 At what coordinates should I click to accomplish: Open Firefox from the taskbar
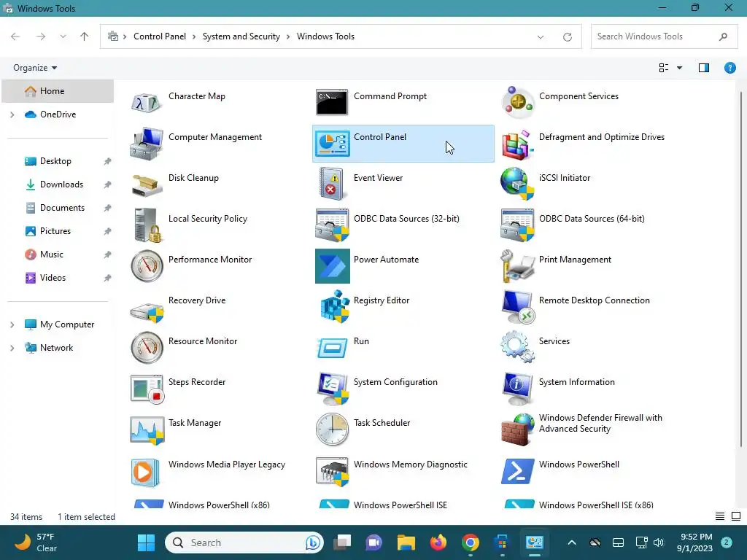click(438, 542)
